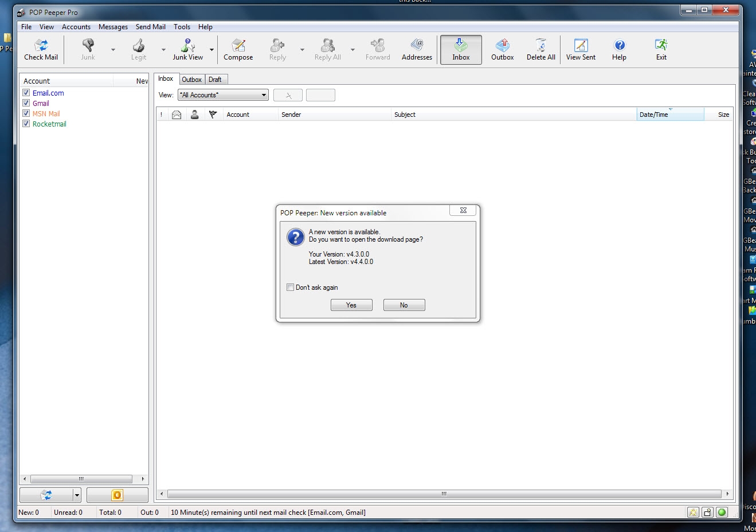This screenshot has width=756, height=532.
Task: Open dropdown beside bottom check mail button
Action: click(x=77, y=495)
